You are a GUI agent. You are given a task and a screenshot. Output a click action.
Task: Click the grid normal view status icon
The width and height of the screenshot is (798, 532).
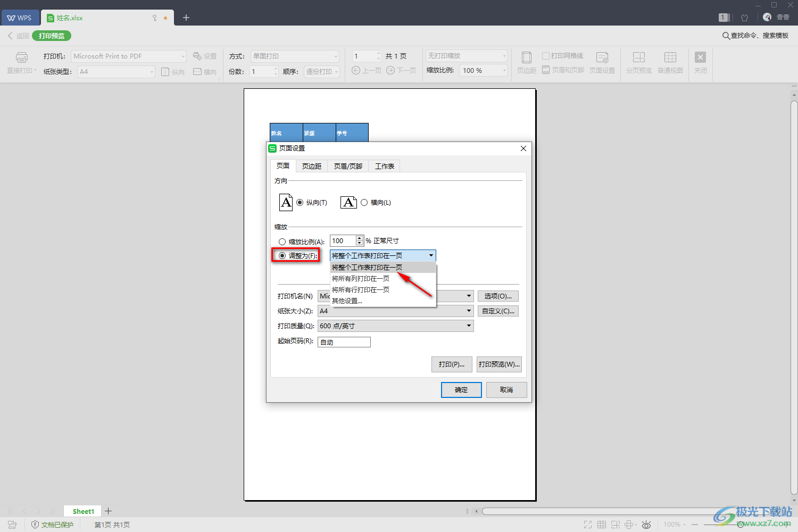coord(602,525)
